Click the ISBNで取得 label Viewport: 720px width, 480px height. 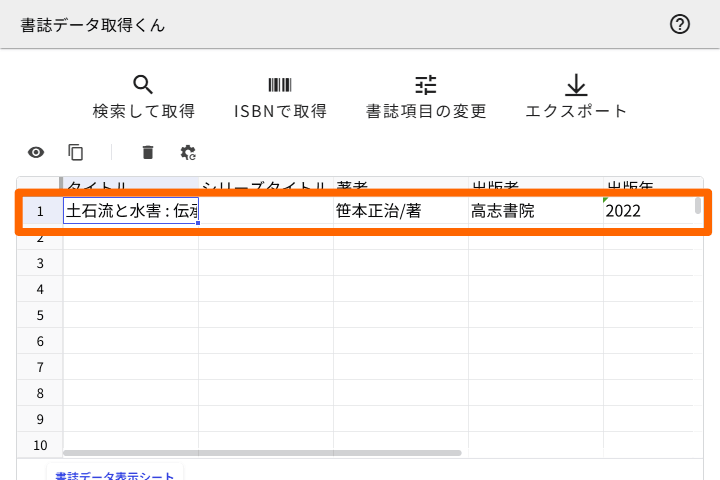point(280,111)
